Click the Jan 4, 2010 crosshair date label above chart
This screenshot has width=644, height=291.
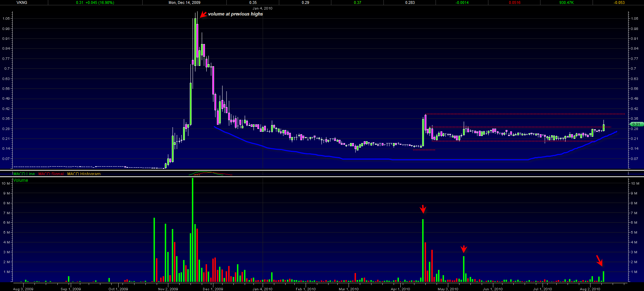262,8
